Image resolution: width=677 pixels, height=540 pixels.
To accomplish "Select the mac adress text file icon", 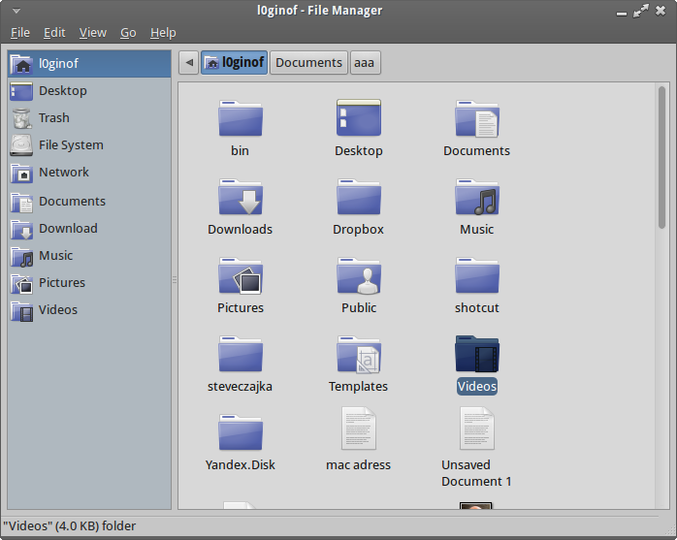I will click(358, 428).
